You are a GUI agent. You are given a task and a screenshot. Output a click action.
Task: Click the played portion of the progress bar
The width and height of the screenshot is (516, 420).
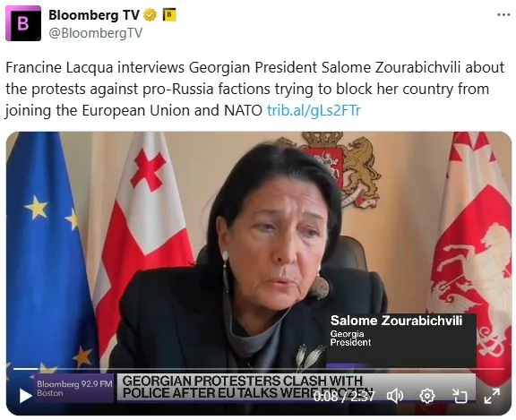click(x=26, y=369)
